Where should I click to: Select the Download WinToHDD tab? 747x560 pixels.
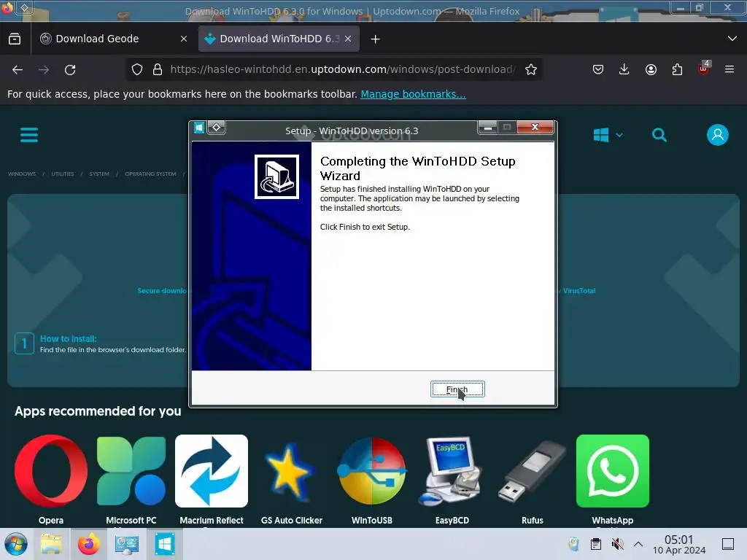(x=279, y=39)
